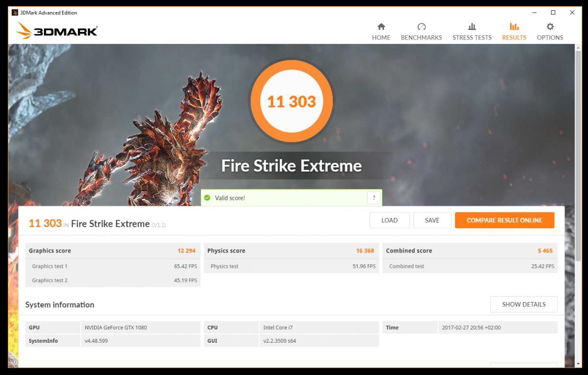Click the Fire Strike Extreme banner title
The width and height of the screenshot is (588, 375).
click(x=292, y=166)
